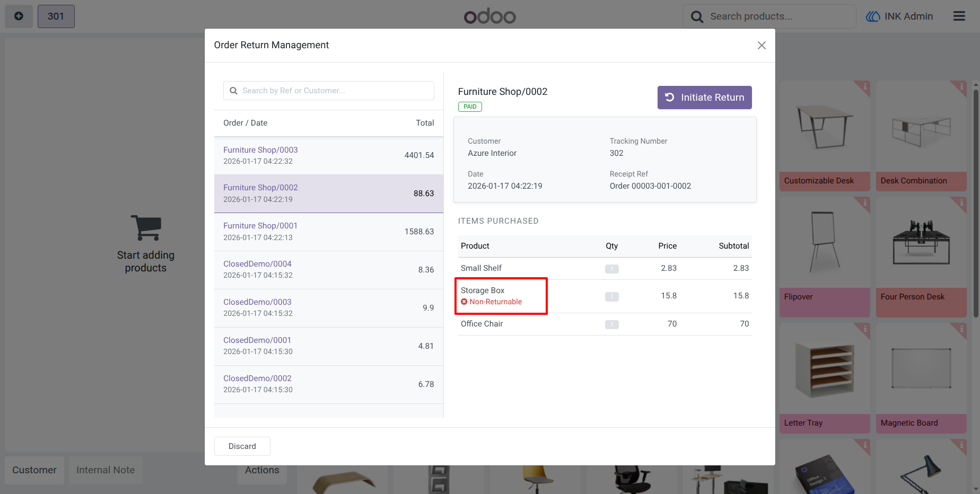The height and width of the screenshot is (494, 980).
Task: Click the search magnifier icon in top bar
Action: point(697,17)
